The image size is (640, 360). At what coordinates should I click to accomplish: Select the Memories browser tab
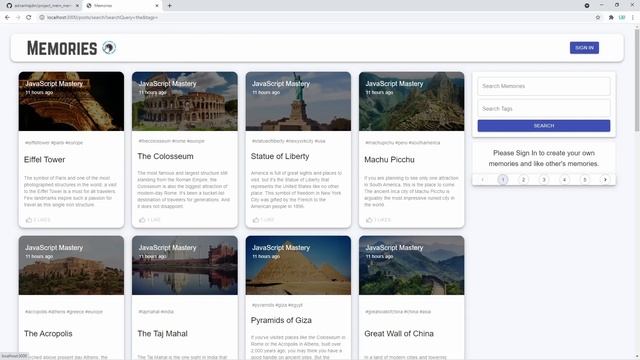pos(122,6)
